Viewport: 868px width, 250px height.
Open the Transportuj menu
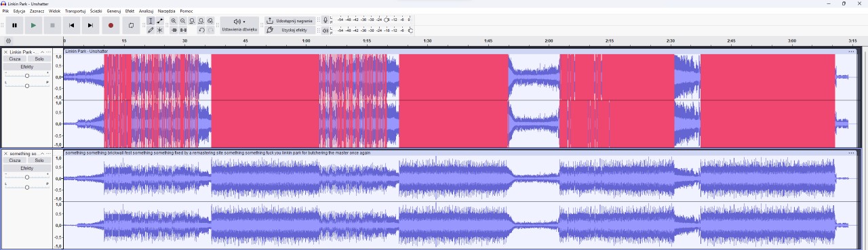tap(75, 11)
